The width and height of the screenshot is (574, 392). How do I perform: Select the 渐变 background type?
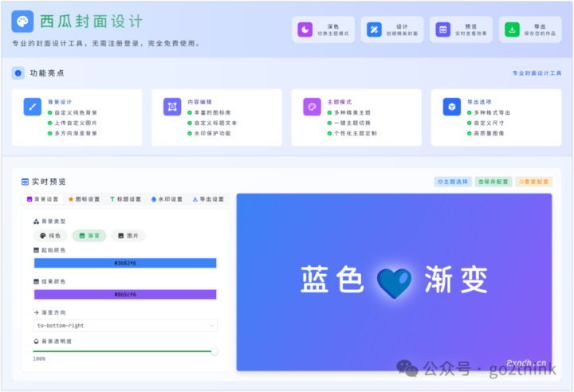coord(89,236)
